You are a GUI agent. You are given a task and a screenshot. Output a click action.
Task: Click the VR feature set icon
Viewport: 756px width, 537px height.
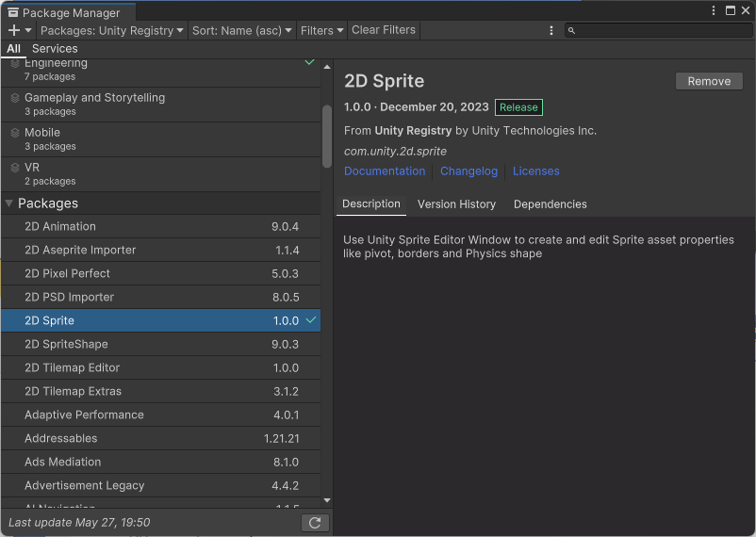(15, 168)
